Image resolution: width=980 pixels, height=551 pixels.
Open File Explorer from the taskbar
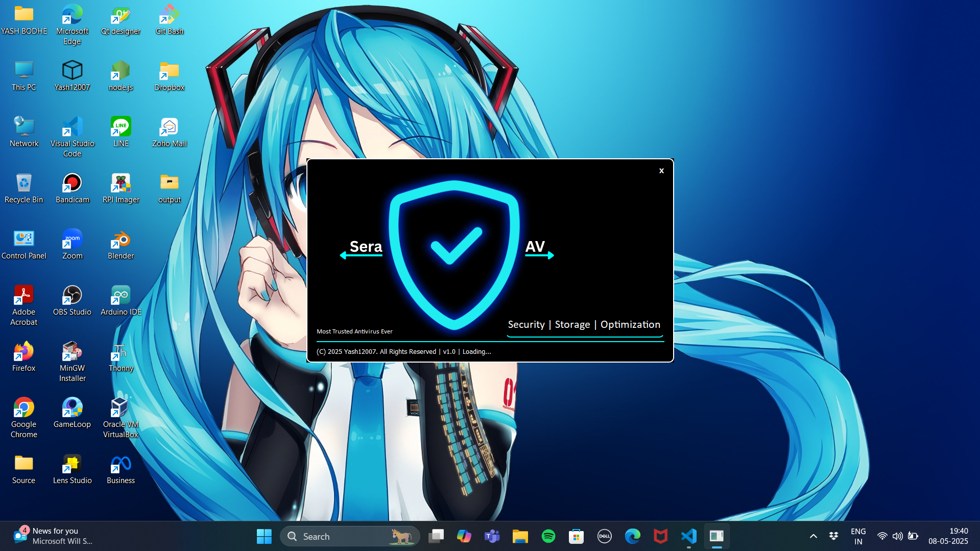point(520,536)
